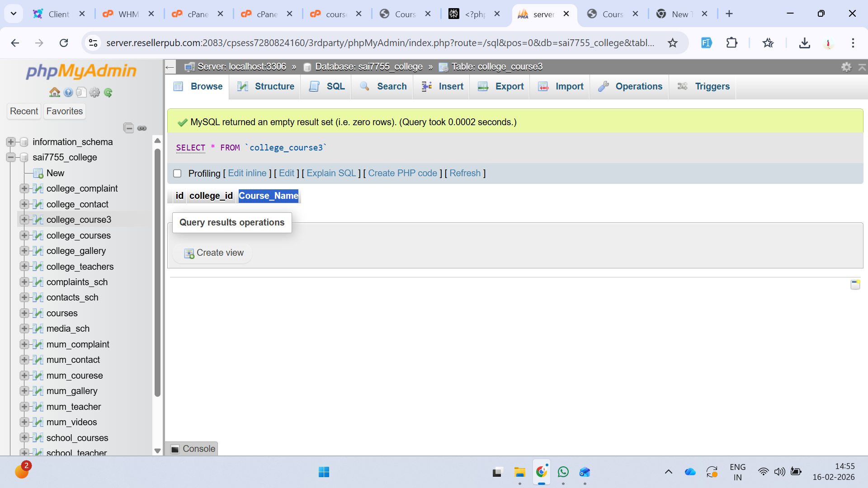Reload navigation panel with green refresh icon
The height and width of the screenshot is (488, 868).
pyautogui.click(x=108, y=93)
